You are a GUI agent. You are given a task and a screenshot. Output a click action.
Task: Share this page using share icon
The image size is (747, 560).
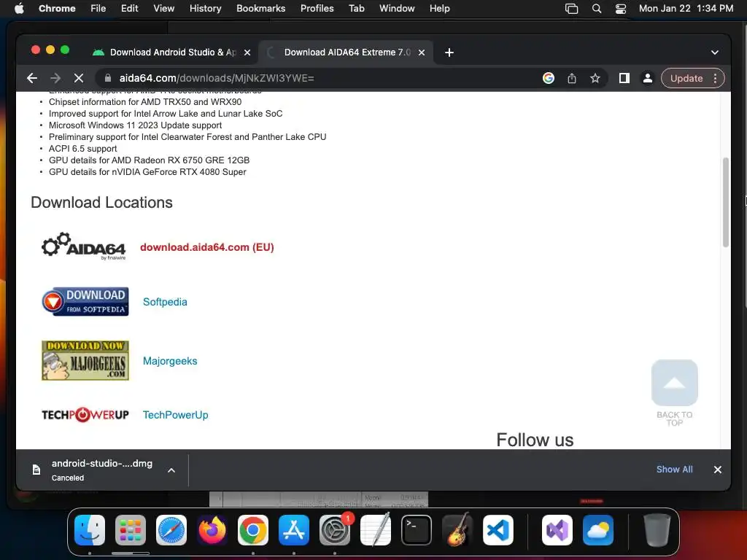pyautogui.click(x=572, y=78)
